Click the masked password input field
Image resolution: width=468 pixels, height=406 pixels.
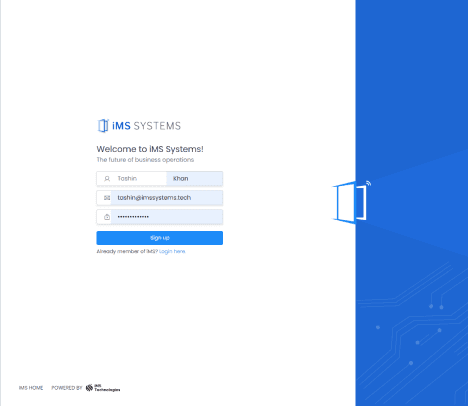pos(167,217)
